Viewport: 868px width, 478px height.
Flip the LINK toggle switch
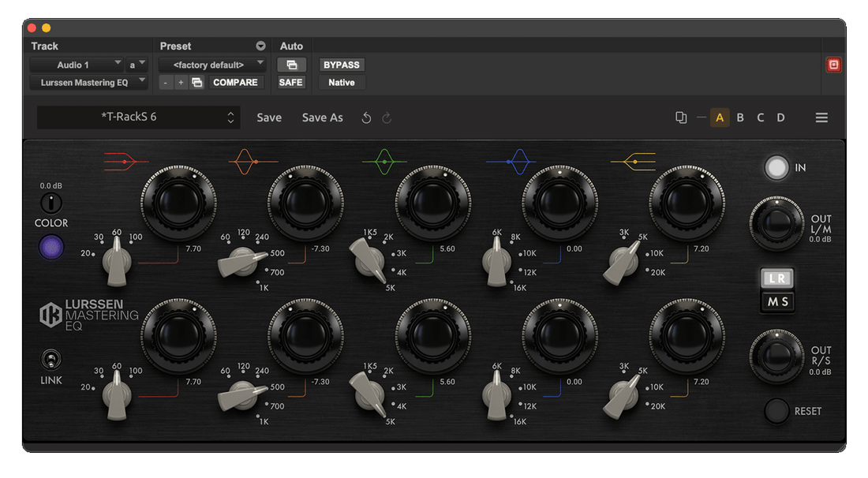click(51, 360)
